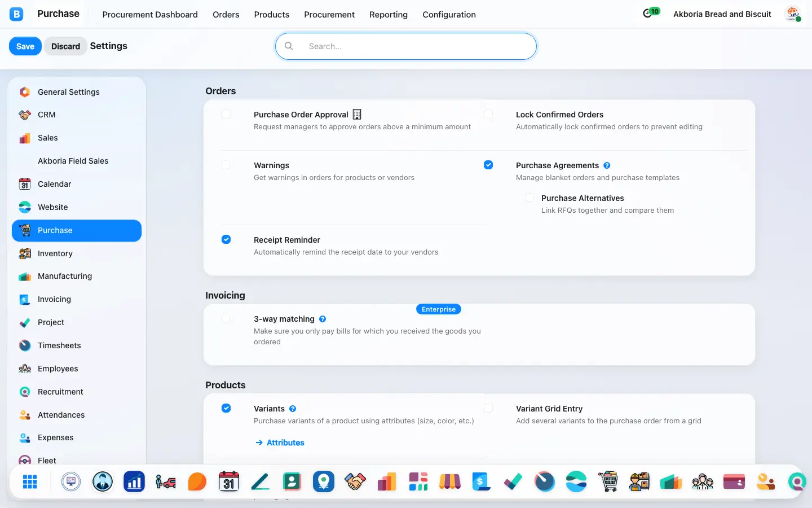Image resolution: width=812 pixels, height=508 pixels.
Task: Open the pen Sign icon in the dock
Action: pos(261,481)
